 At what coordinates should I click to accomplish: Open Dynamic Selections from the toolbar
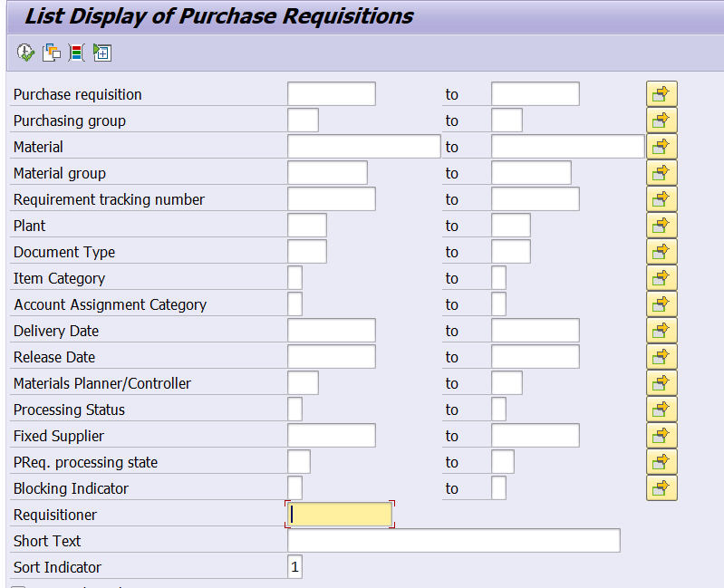(77, 53)
